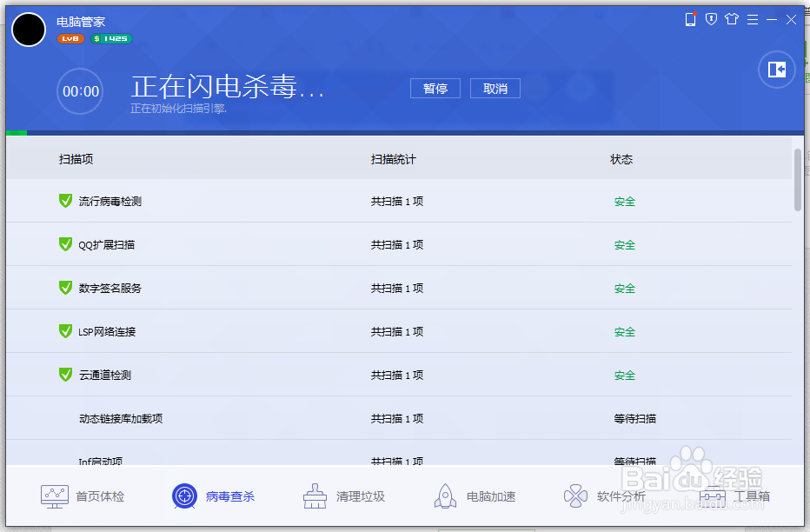The image size is (810, 532).
Task: Click the 00:00 scan timer circle
Action: click(x=80, y=91)
